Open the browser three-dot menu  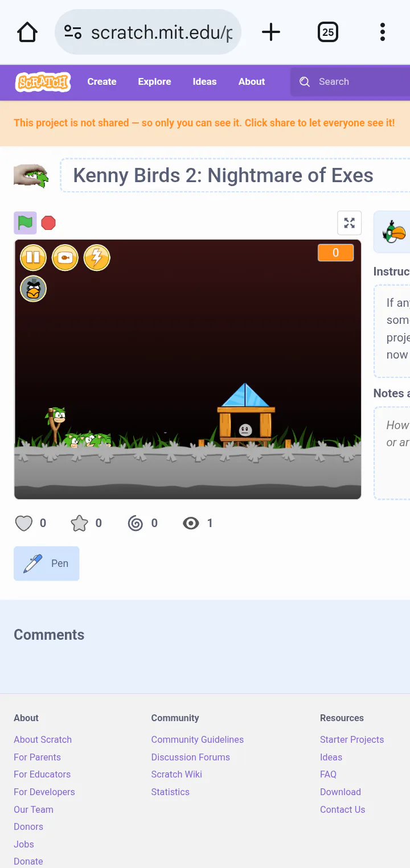tap(383, 32)
